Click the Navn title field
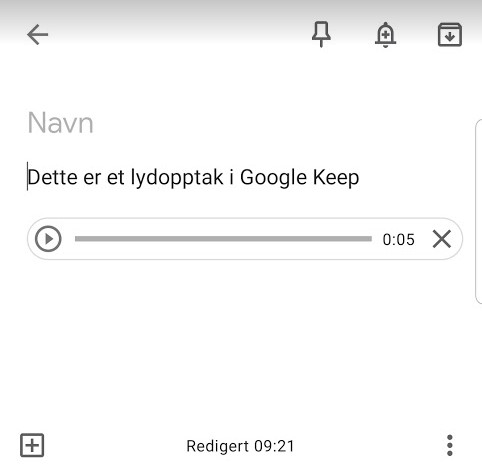This screenshot has width=482, height=473. pyautogui.click(x=60, y=123)
